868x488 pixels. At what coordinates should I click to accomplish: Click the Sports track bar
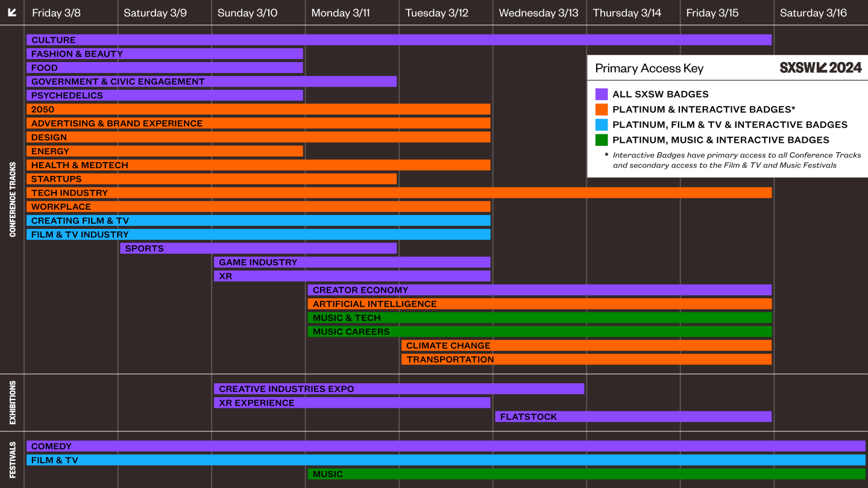click(x=258, y=248)
